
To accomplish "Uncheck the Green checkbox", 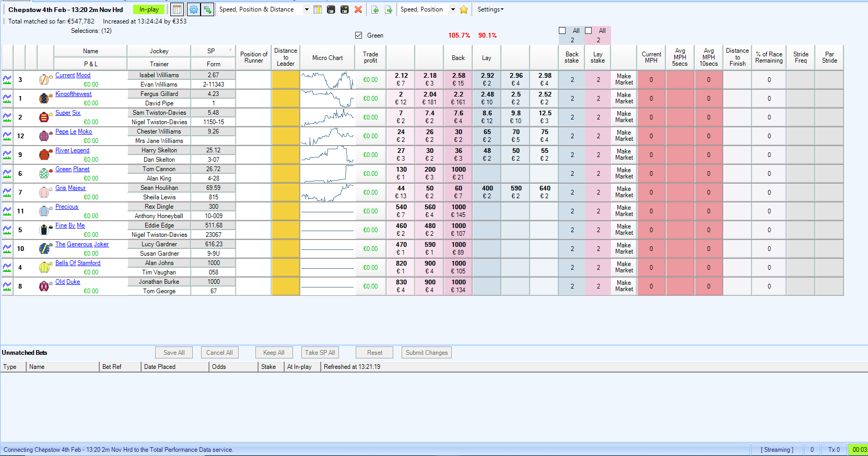I will [358, 35].
